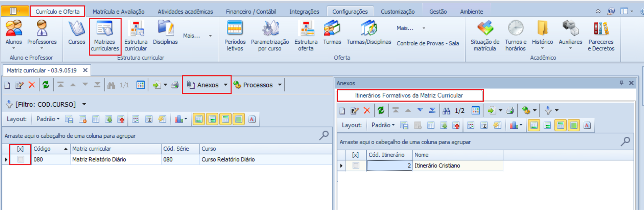Viewport: 644px width, 210px height.
Task: Open the Padrão layout dropdown in the Matriz curricular bar
Action: (48, 119)
